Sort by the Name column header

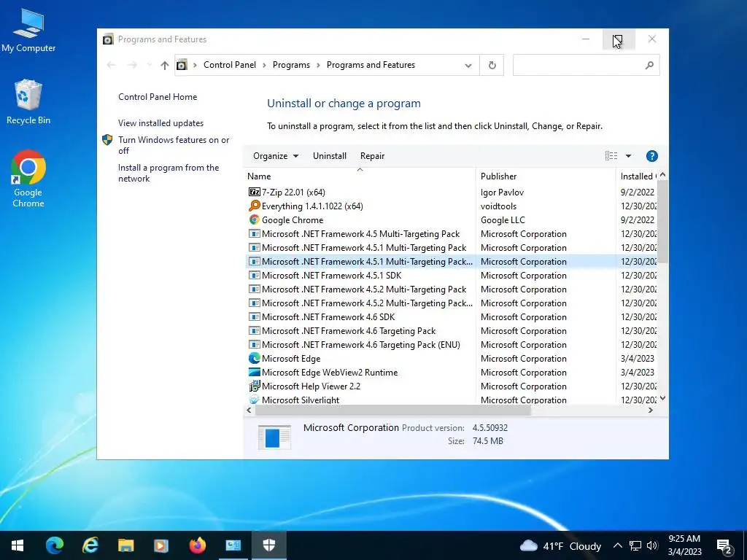point(360,176)
